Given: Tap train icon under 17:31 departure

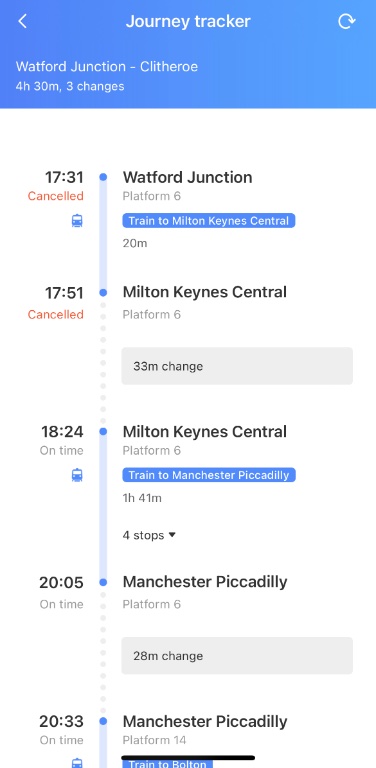Looking at the screenshot, I should 77,221.
